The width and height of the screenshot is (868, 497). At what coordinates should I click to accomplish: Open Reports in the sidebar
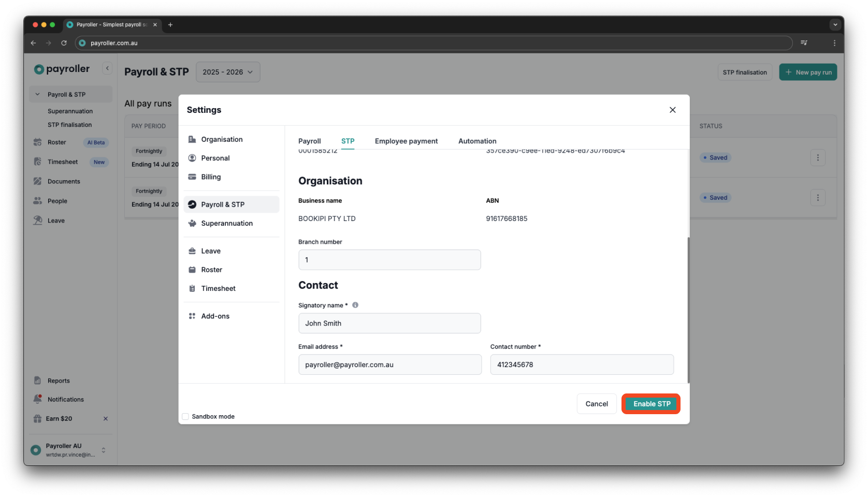tap(59, 381)
